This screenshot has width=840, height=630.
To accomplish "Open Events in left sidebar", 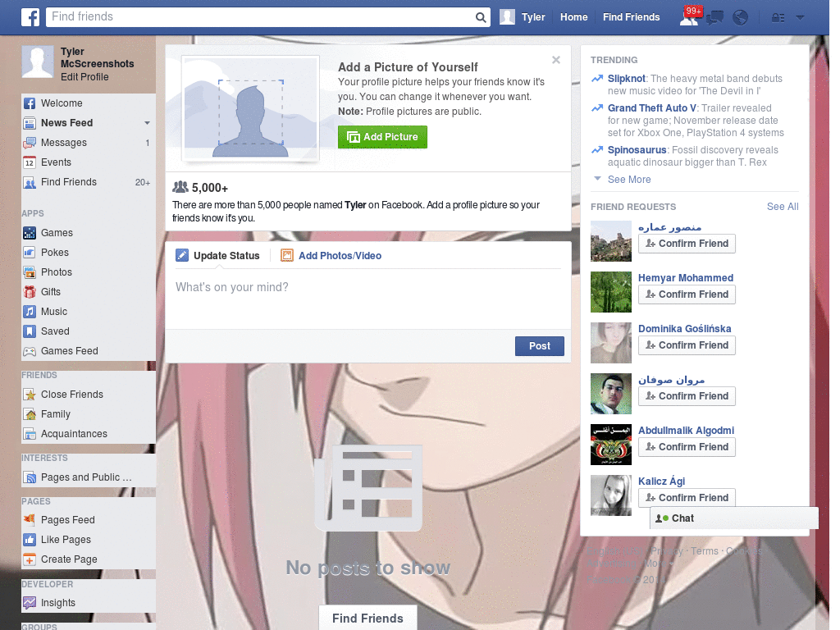I will point(89,162).
